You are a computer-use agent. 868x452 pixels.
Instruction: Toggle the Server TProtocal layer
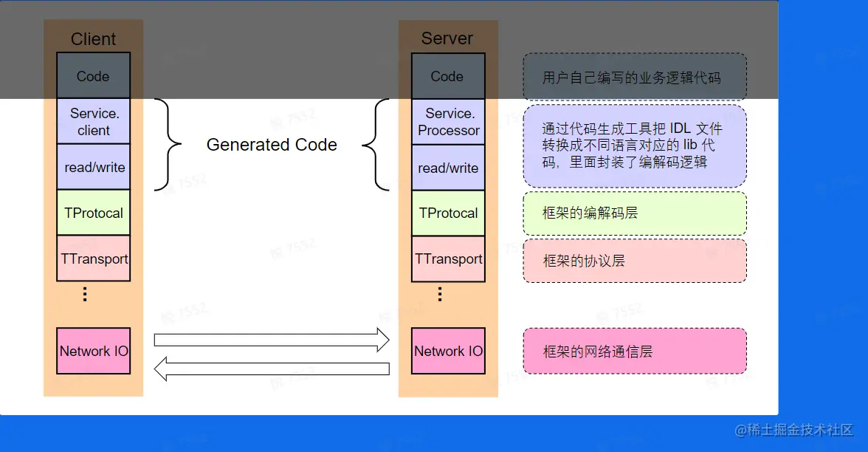[447, 213]
